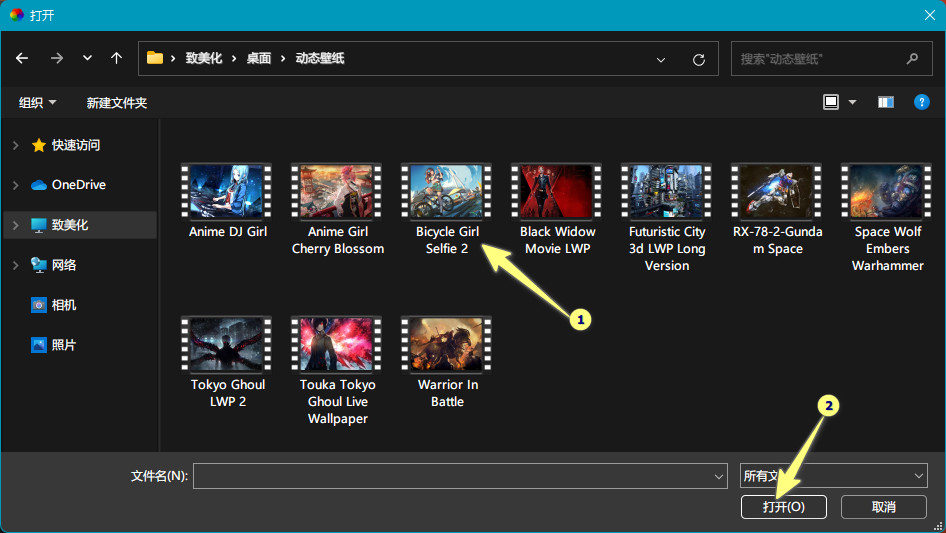Go up one folder level
946x533 pixels.
[116, 59]
